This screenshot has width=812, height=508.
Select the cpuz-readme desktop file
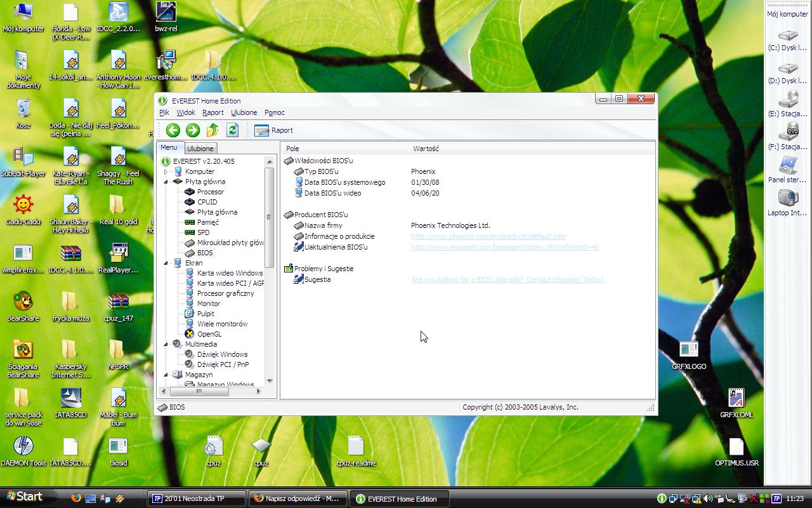[x=356, y=451]
